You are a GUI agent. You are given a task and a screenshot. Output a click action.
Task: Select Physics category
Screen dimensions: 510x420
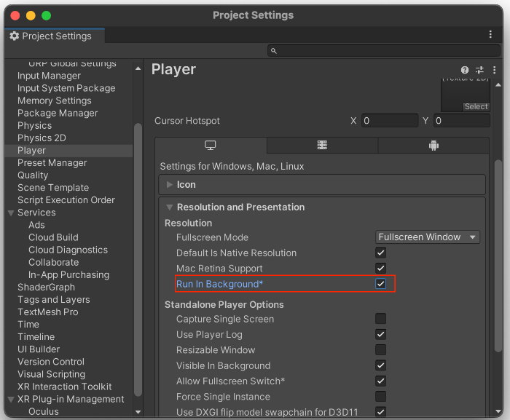tap(34, 125)
